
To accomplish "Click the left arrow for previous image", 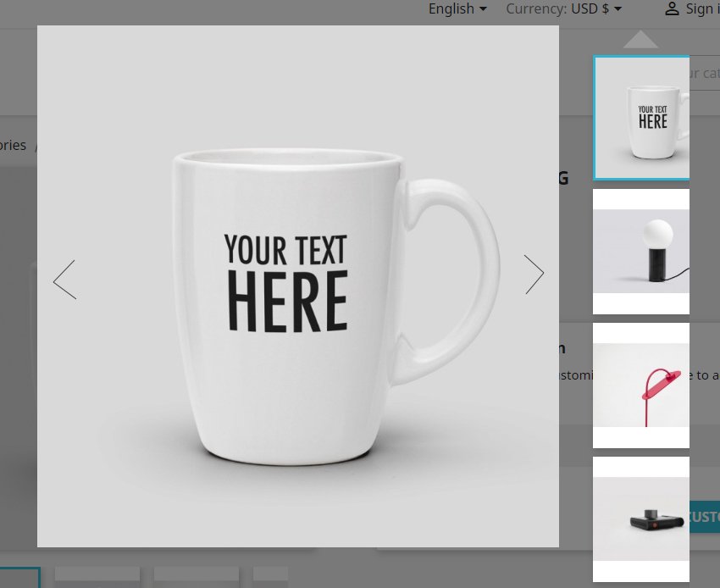I will pos(64,279).
